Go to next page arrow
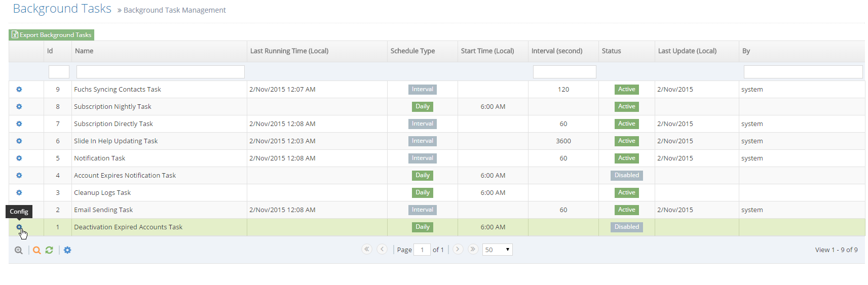The image size is (868, 285). 458,249
